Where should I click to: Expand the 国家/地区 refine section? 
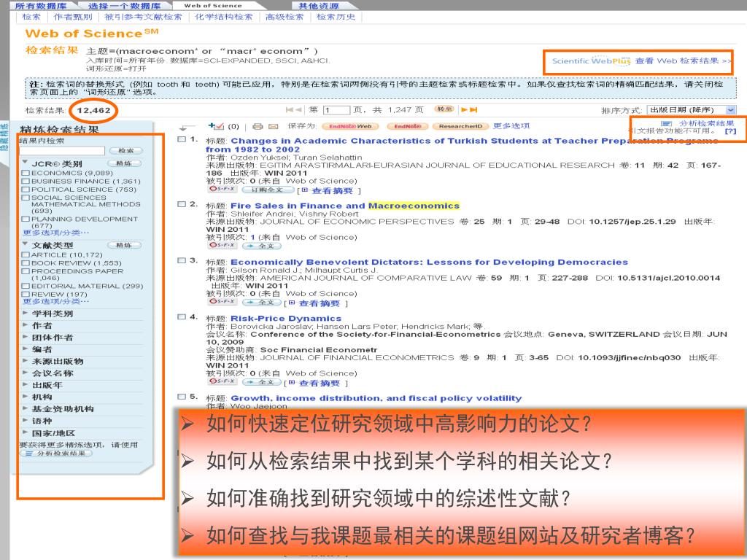(26, 432)
